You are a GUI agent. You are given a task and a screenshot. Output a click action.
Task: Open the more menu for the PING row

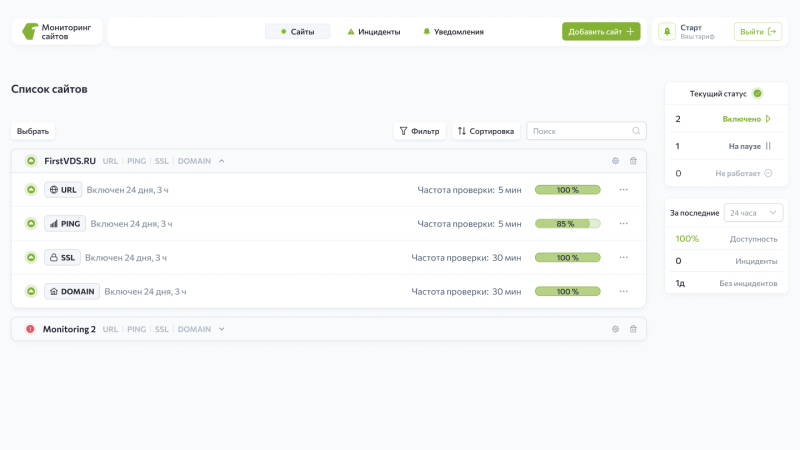[x=623, y=223]
